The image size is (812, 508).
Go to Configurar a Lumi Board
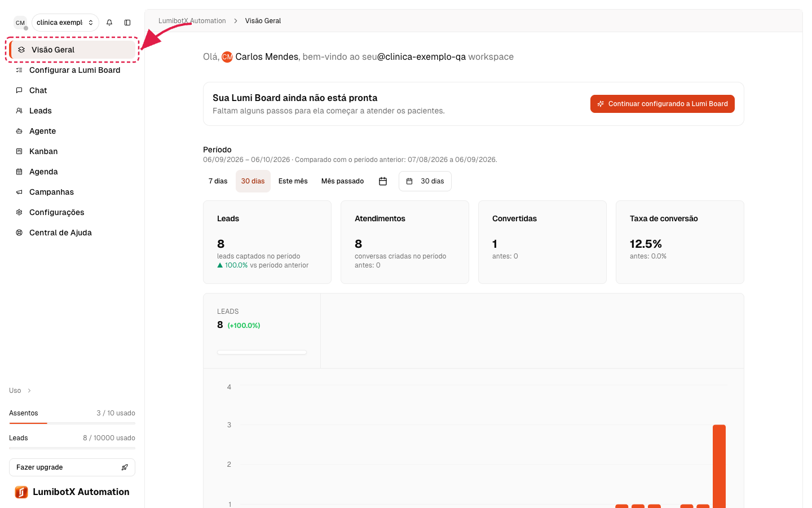click(72, 70)
